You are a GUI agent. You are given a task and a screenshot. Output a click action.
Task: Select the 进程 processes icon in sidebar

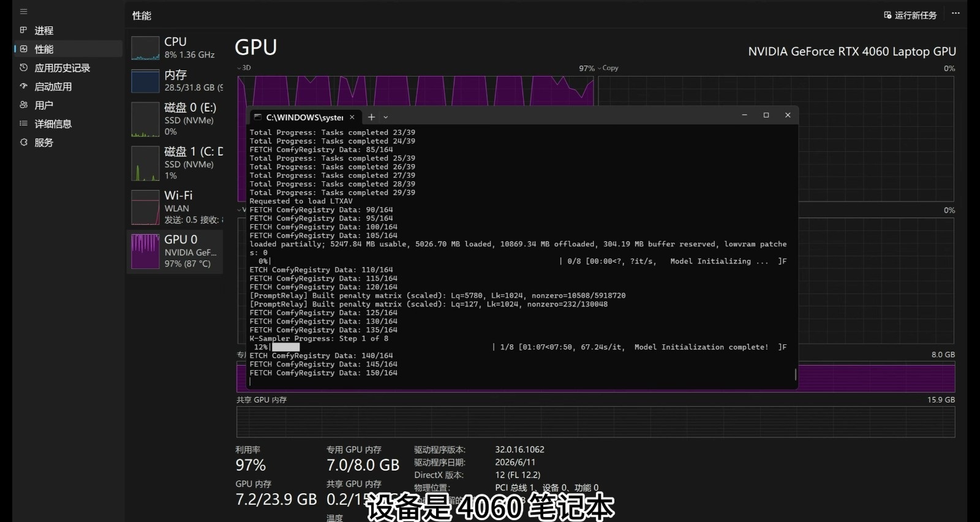click(x=23, y=30)
